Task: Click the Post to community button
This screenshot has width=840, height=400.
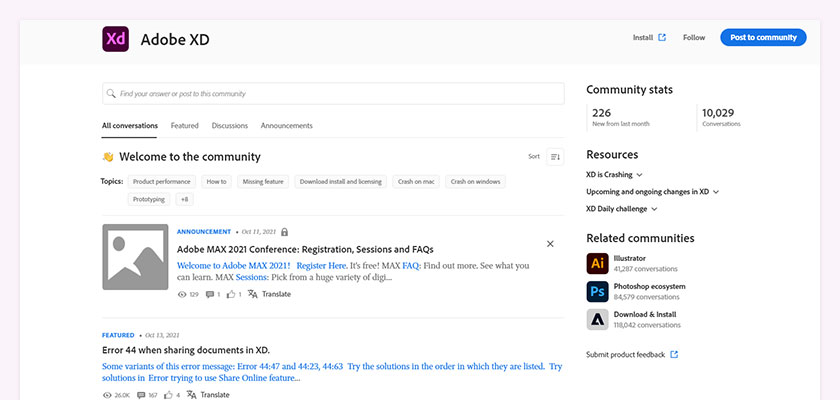Action: click(763, 37)
